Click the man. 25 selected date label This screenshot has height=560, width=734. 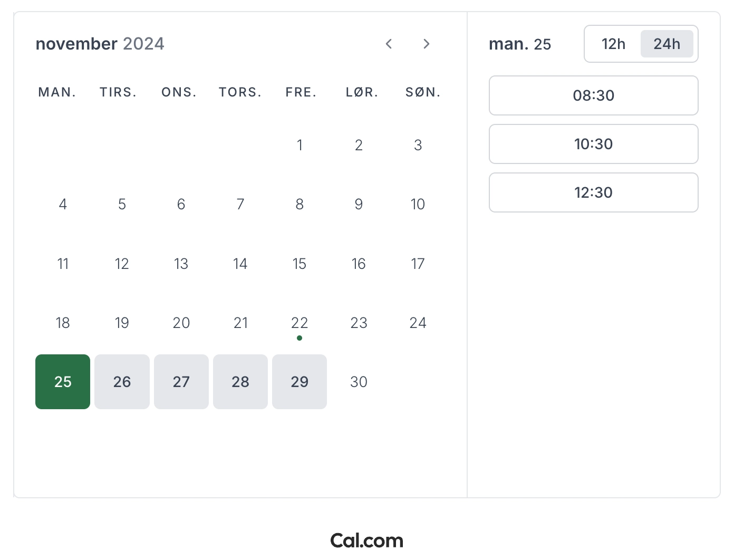point(519,44)
